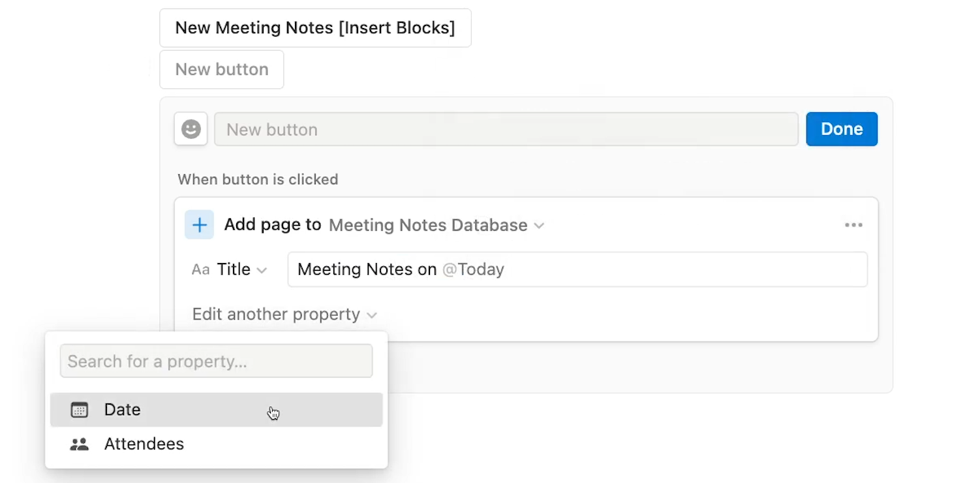Click the grayed New button block
The width and height of the screenshot is (980, 483).
tap(222, 69)
